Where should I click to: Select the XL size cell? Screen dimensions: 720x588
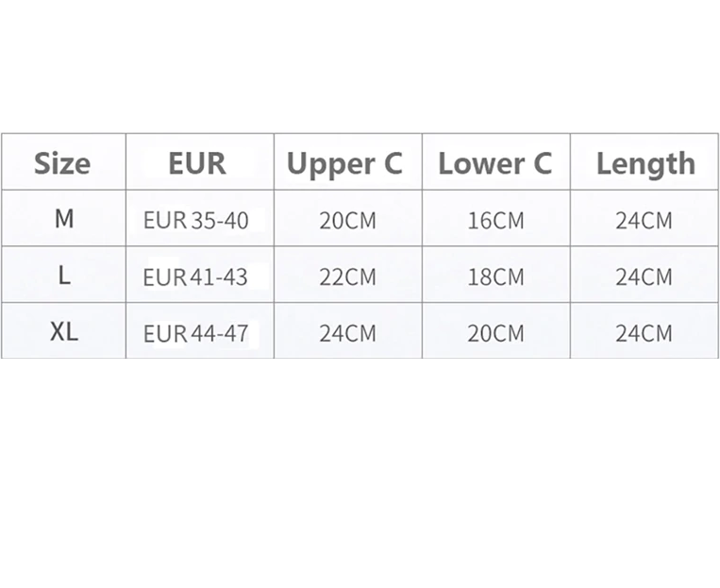click(x=64, y=332)
